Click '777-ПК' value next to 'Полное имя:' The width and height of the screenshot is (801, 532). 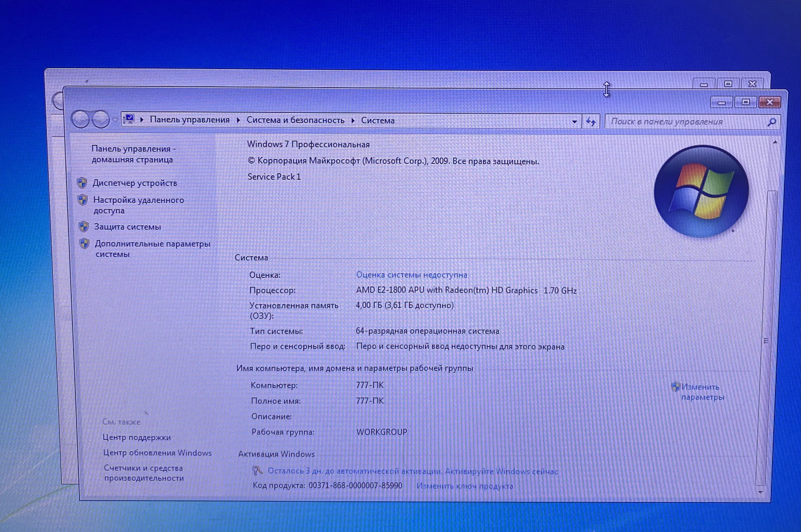370,401
